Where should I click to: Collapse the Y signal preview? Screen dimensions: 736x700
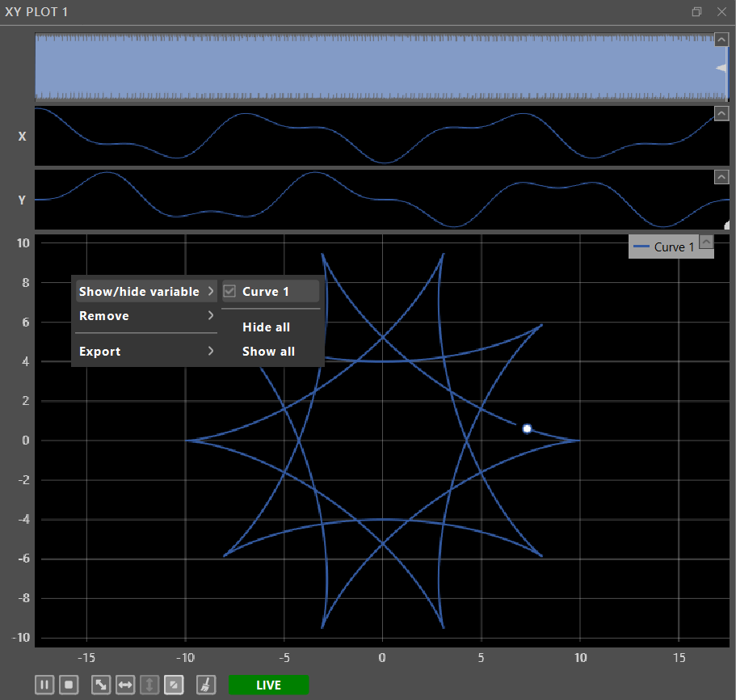point(721,176)
